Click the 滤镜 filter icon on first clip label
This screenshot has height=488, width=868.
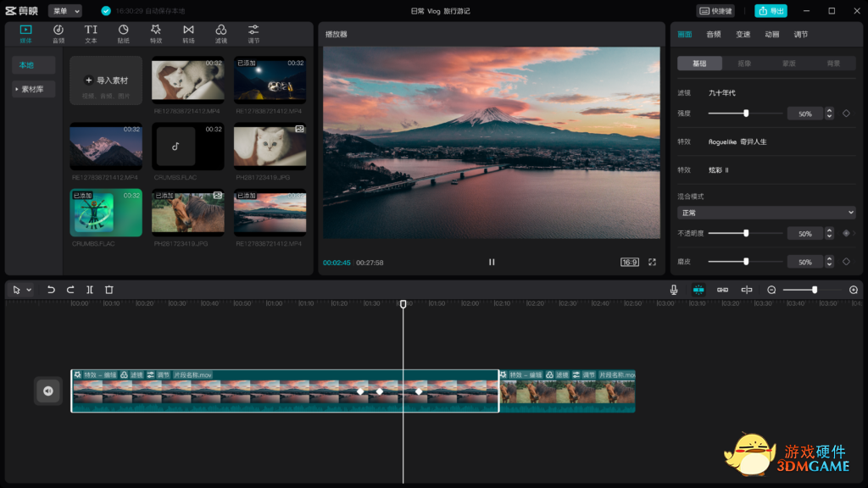(124, 374)
